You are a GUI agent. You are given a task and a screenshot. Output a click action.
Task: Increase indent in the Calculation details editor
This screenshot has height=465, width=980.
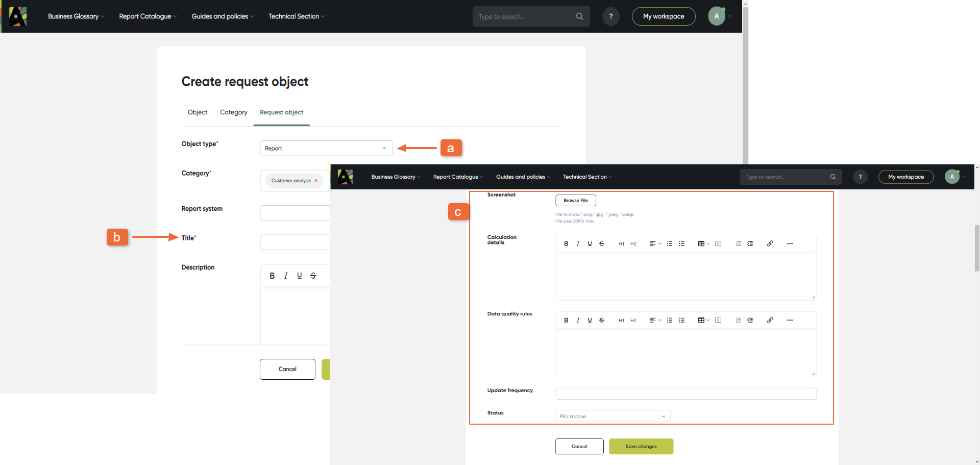pyautogui.click(x=750, y=243)
